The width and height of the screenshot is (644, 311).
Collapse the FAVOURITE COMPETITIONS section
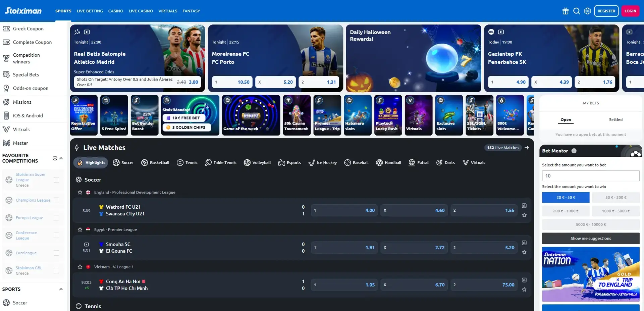(x=61, y=158)
